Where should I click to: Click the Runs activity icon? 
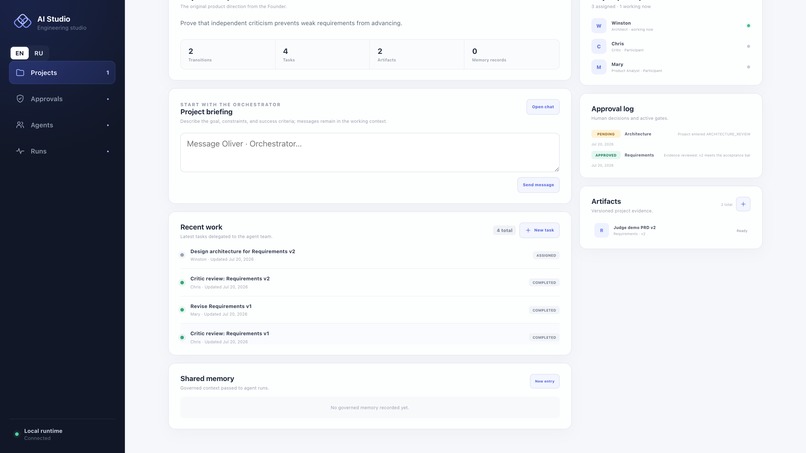[x=20, y=151]
